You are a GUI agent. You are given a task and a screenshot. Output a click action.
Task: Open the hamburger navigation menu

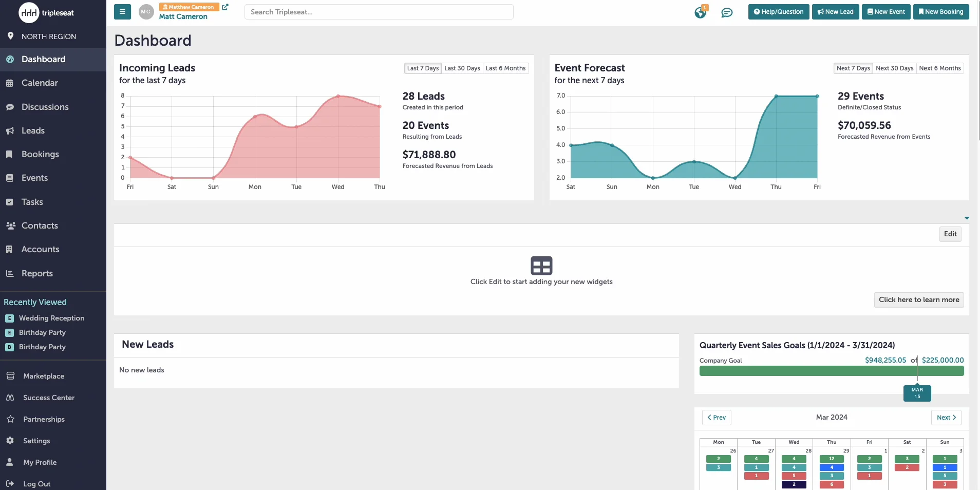(x=122, y=12)
